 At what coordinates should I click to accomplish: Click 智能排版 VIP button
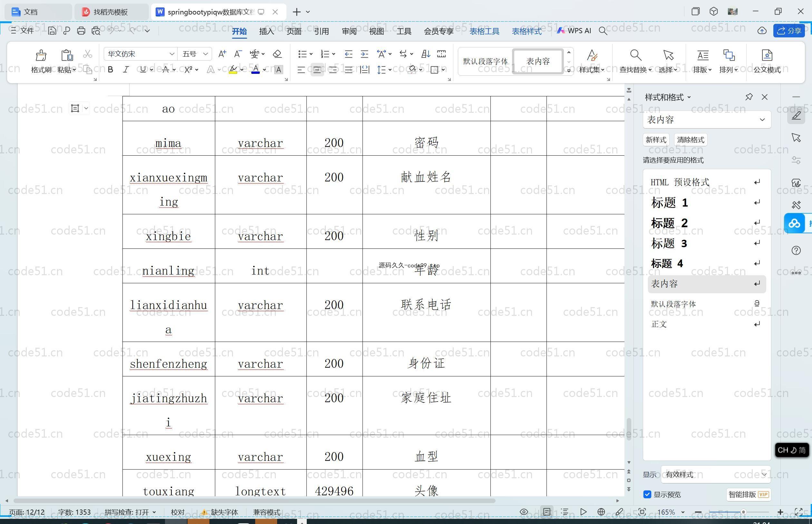(749, 494)
